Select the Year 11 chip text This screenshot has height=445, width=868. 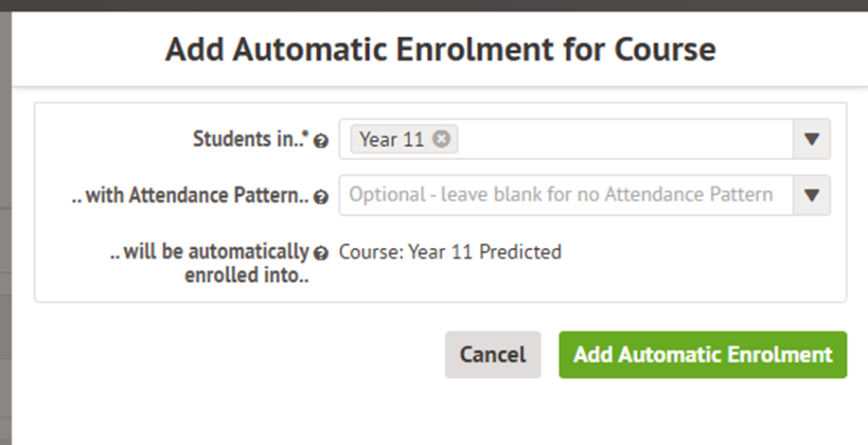click(x=392, y=139)
